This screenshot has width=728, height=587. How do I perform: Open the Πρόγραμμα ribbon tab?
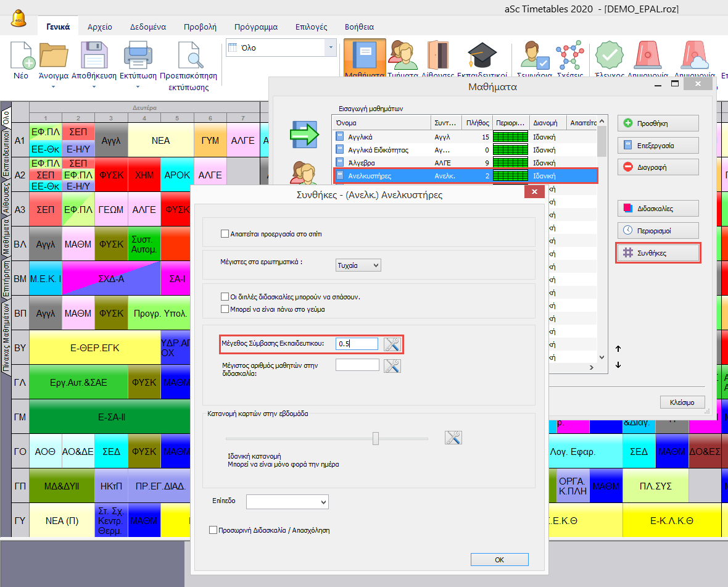[x=255, y=27]
